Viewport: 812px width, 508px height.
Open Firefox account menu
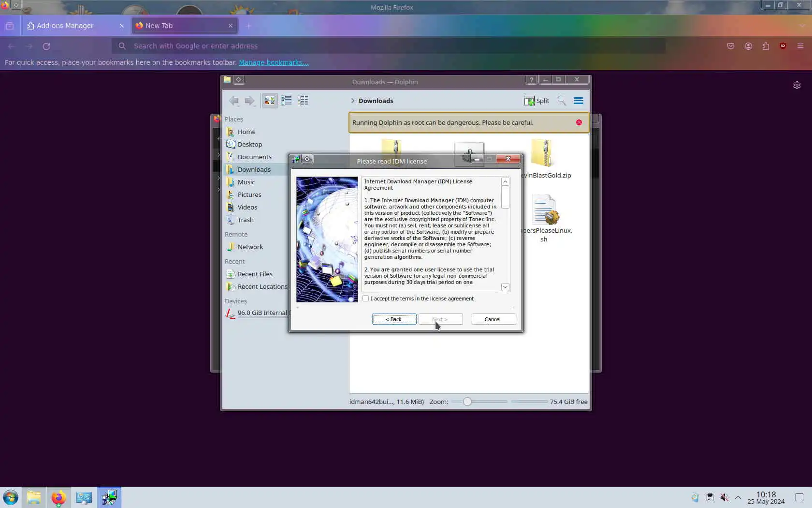click(x=748, y=46)
